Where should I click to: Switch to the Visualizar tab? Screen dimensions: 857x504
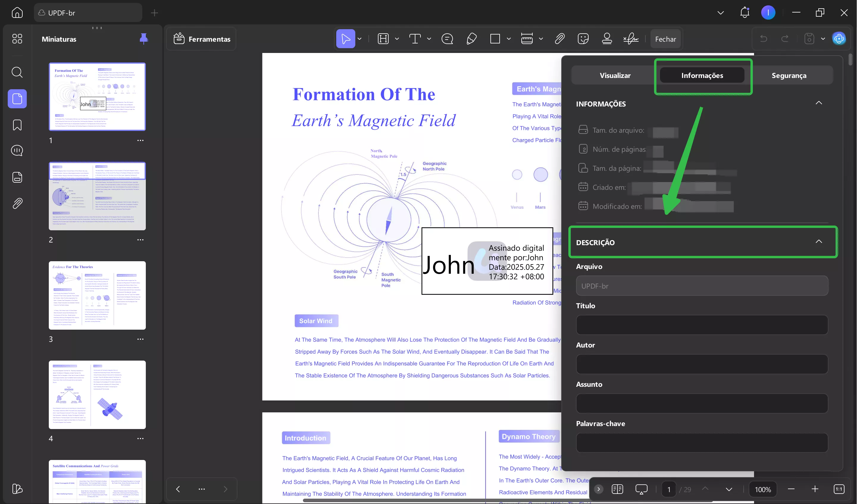click(x=615, y=76)
